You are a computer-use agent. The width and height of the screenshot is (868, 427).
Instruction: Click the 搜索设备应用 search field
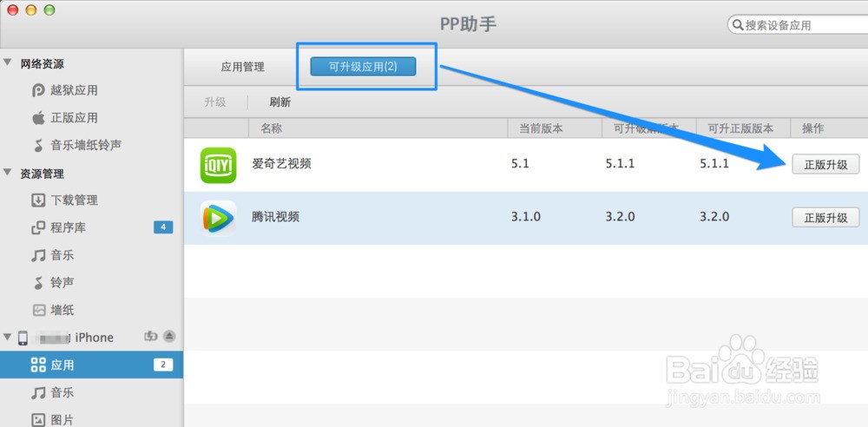point(798,25)
